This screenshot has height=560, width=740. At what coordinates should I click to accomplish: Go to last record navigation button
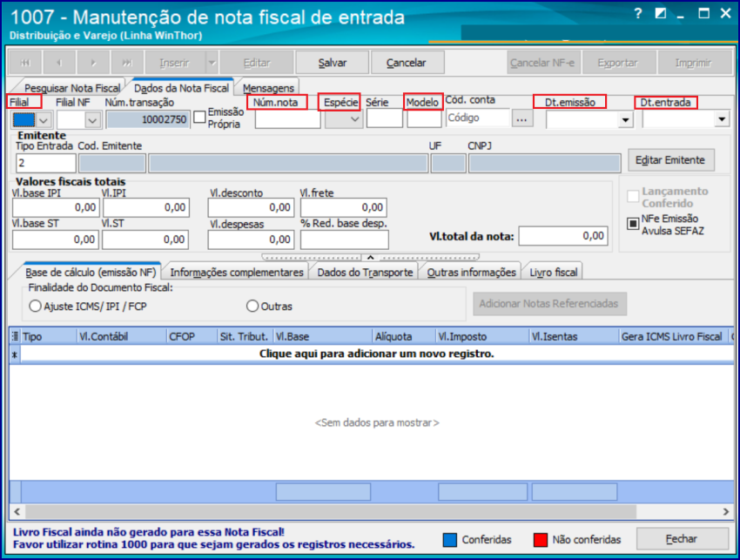pyautogui.click(x=127, y=63)
